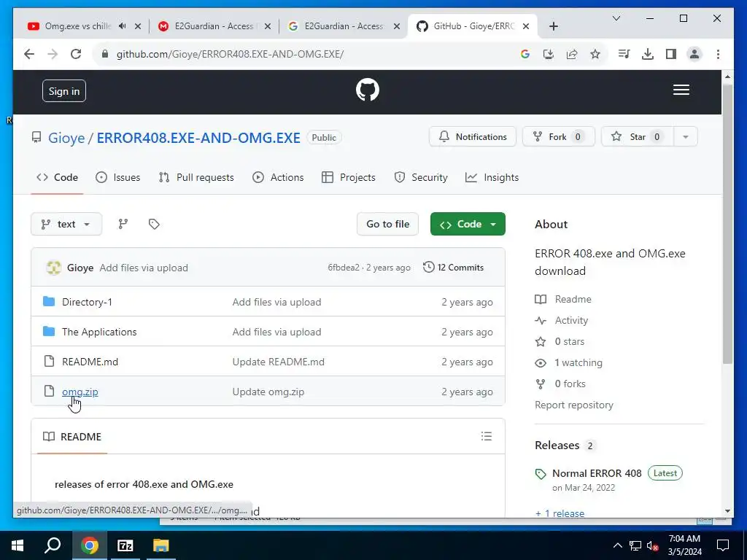Click the Google icon in the address bar
This screenshot has height=560, width=747.
tap(525, 54)
